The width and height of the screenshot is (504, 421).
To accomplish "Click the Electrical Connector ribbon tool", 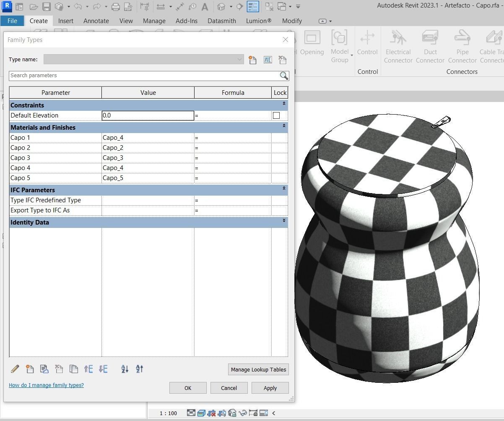I will pos(398,47).
